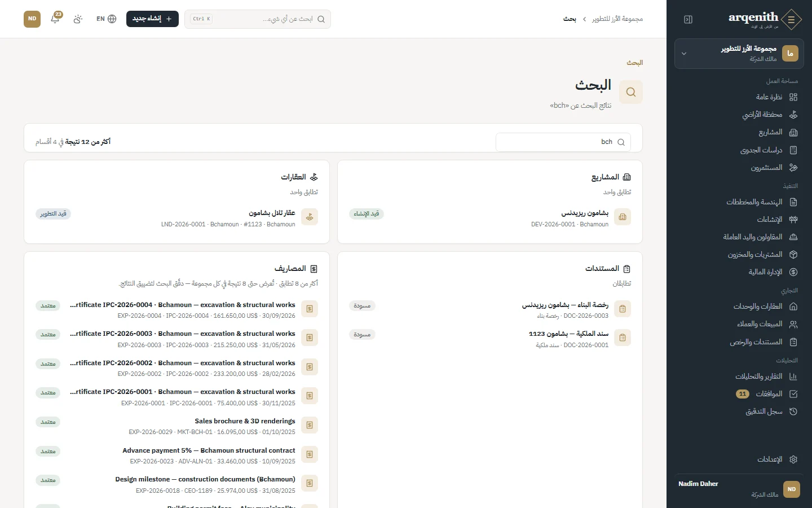Click the إنشاء جديد create button
The image size is (812, 508).
coord(152,19)
